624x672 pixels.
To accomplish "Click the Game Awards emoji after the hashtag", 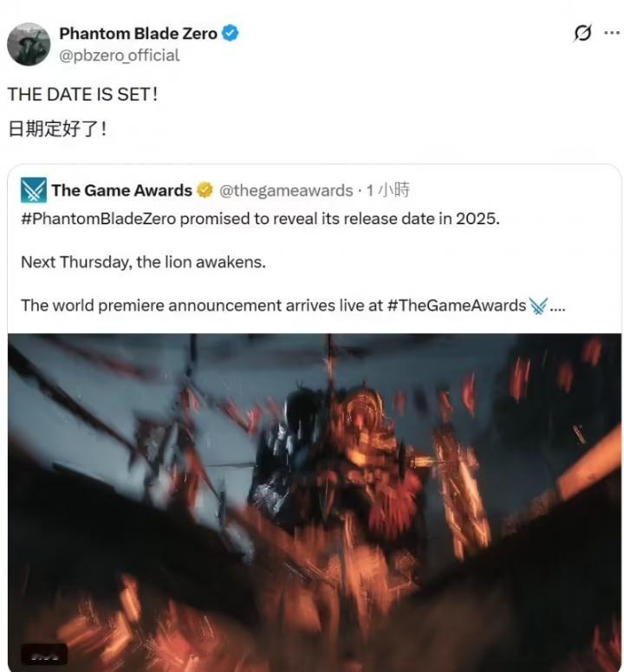I will tap(538, 306).
